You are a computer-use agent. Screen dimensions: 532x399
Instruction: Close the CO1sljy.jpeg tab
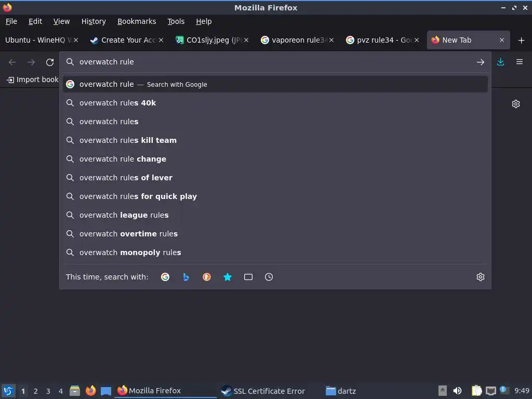pos(246,40)
